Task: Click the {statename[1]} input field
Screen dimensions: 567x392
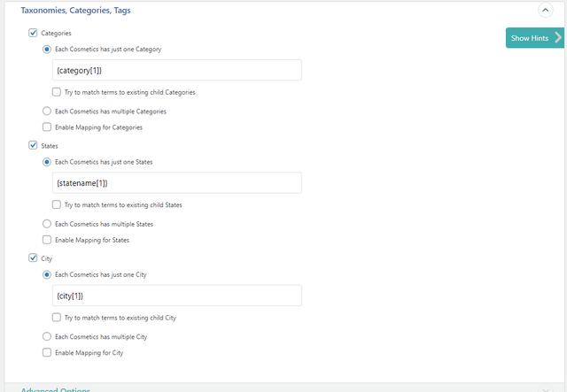Action: (177, 183)
